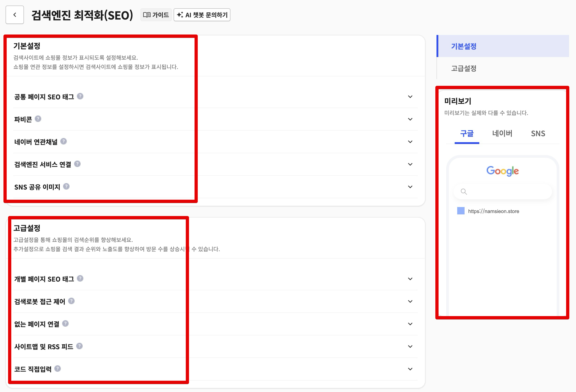Click question mark next to 네이버 연관채널
Image resolution: width=576 pixels, height=392 pixels.
[x=64, y=141]
